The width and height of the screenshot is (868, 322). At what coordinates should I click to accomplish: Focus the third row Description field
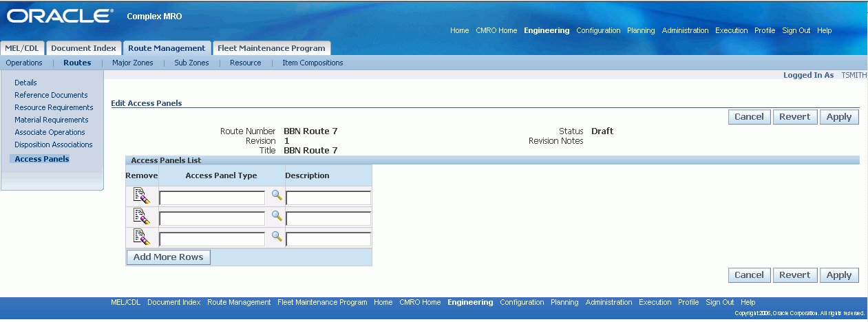coord(328,239)
